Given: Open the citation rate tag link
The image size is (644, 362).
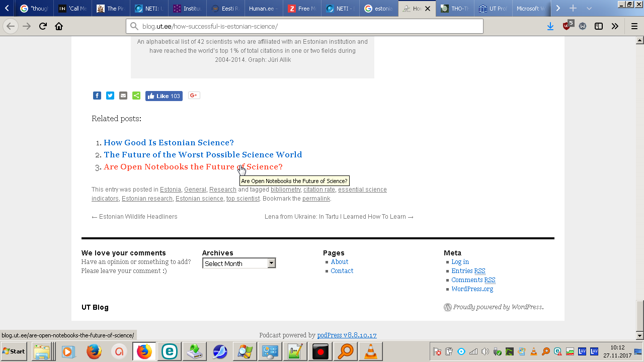Looking at the screenshot, I should click(x=319, y=190).
